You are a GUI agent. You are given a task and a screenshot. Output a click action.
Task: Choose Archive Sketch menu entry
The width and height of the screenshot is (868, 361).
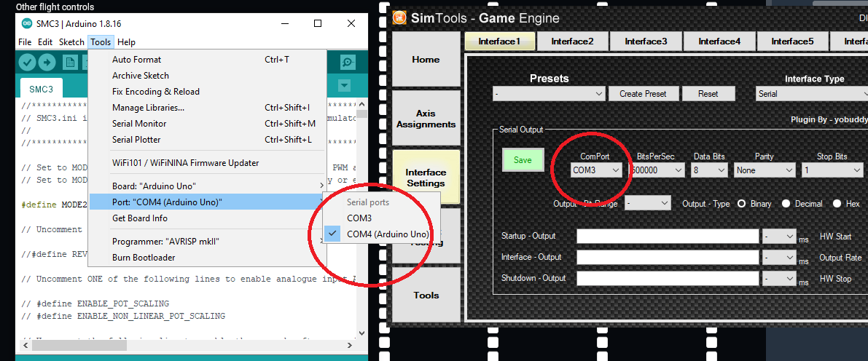tap(208, 75)
